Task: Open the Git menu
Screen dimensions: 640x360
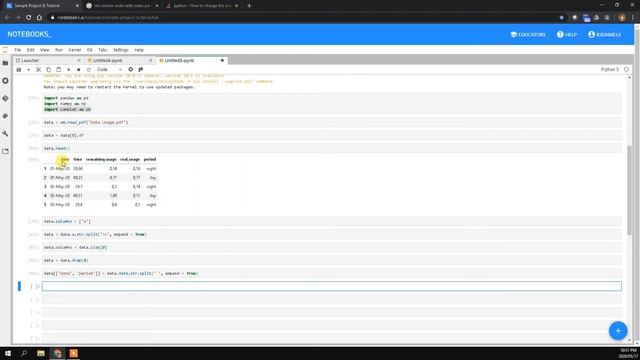Action: tap(90, 50)
